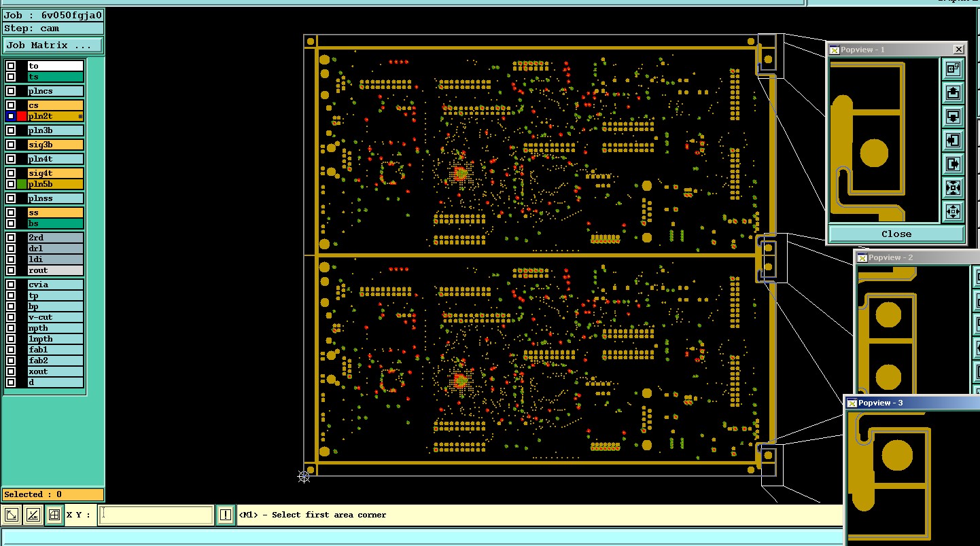The image size is (980, 546).
Task: Pan down in Popview 1
Action: pyautogui.click(x=953, y=115)
